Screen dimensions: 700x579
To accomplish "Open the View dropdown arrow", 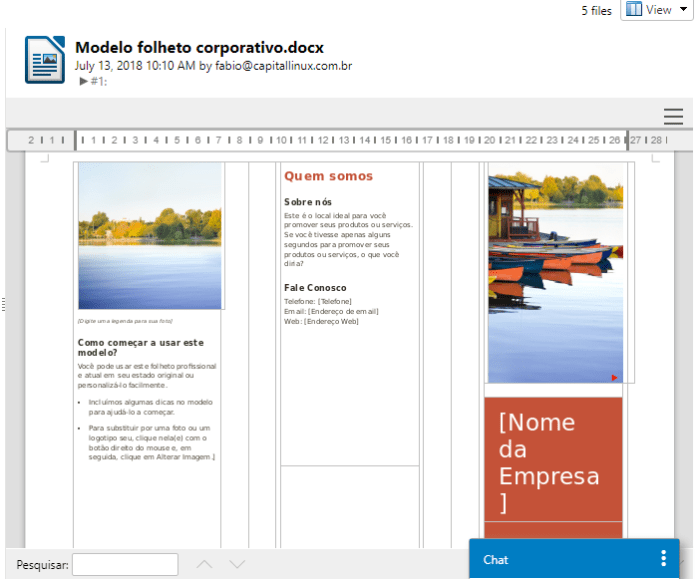I will [x=684, y=10].
